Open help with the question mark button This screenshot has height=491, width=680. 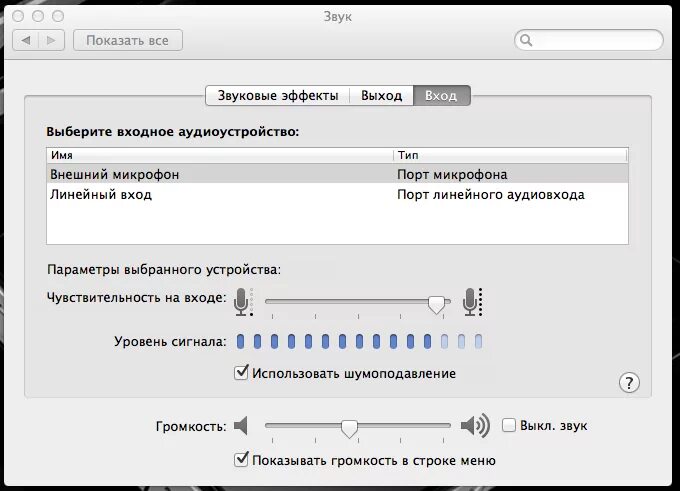(x=629, y=383)
